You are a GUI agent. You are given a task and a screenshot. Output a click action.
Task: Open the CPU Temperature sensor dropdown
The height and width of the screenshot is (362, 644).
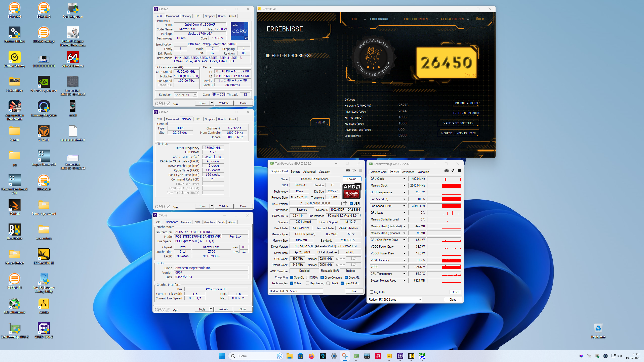click(x=404, y=274)
